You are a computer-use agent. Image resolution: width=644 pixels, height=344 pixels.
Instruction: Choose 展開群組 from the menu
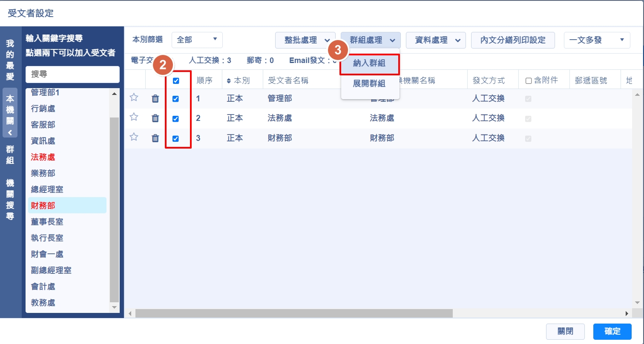pyautogui.click(x=369, y=83)
